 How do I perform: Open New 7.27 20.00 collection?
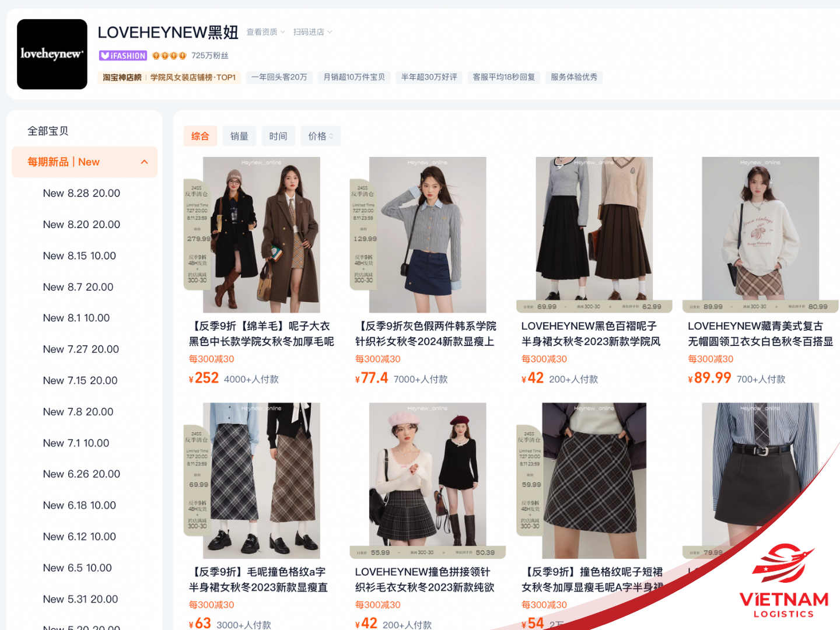[81, 349]
